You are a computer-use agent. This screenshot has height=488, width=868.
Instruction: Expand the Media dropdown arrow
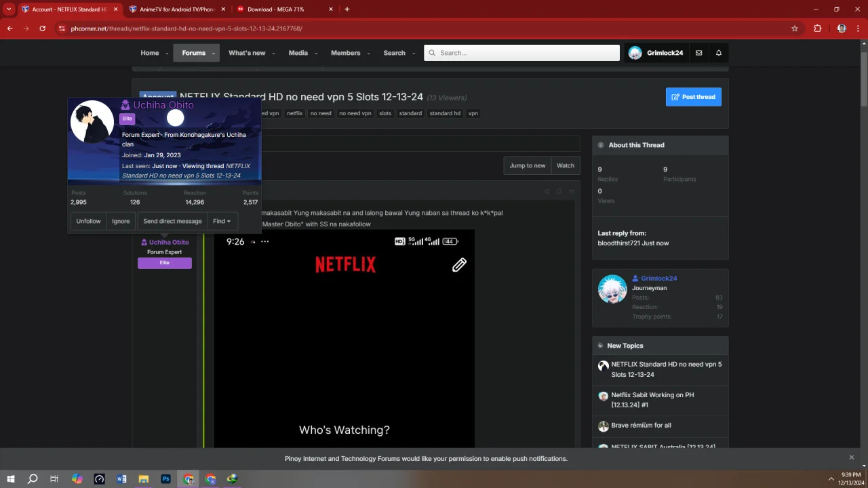tap(315, 54)
